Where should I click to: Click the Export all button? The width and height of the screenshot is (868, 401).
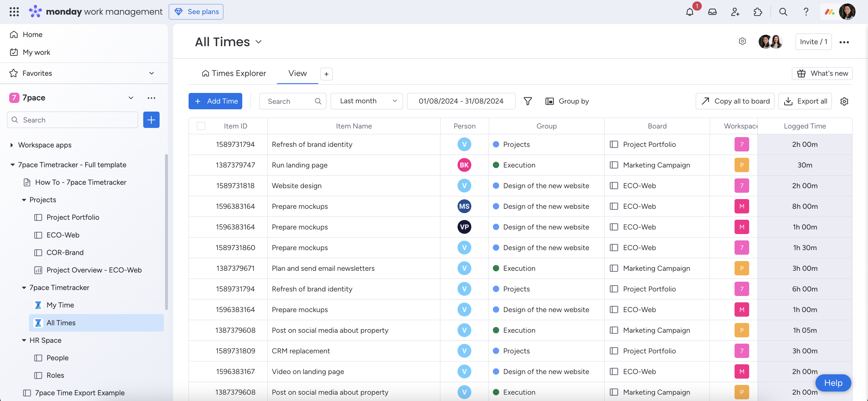[x=805, y=101]
